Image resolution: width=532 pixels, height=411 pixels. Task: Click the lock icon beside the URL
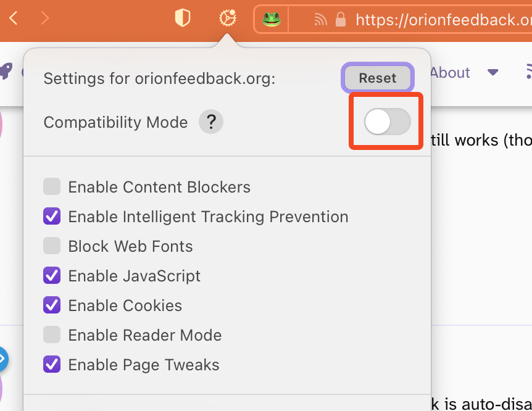coord(340,20)
